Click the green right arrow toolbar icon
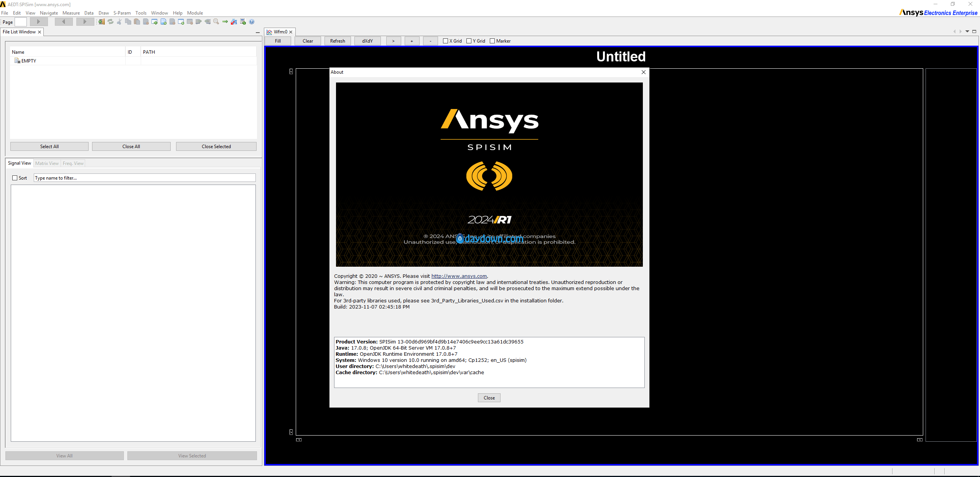980x477 pixels. point(225,22)
